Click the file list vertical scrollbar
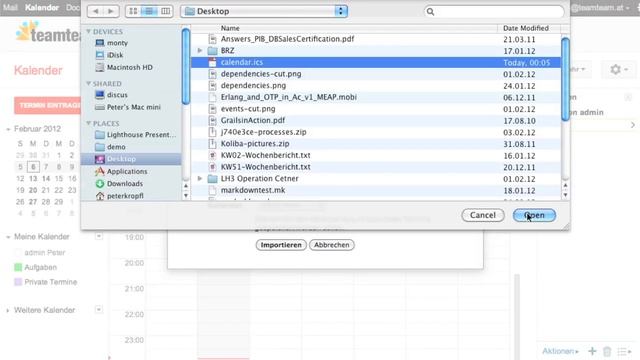Viewport: 640px width, 360px height. (565, 79)
